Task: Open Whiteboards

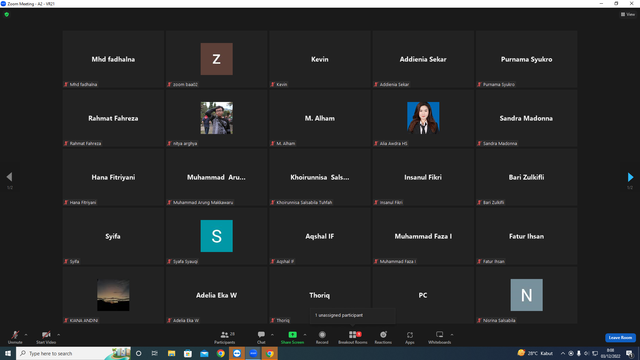Action: 439,337
